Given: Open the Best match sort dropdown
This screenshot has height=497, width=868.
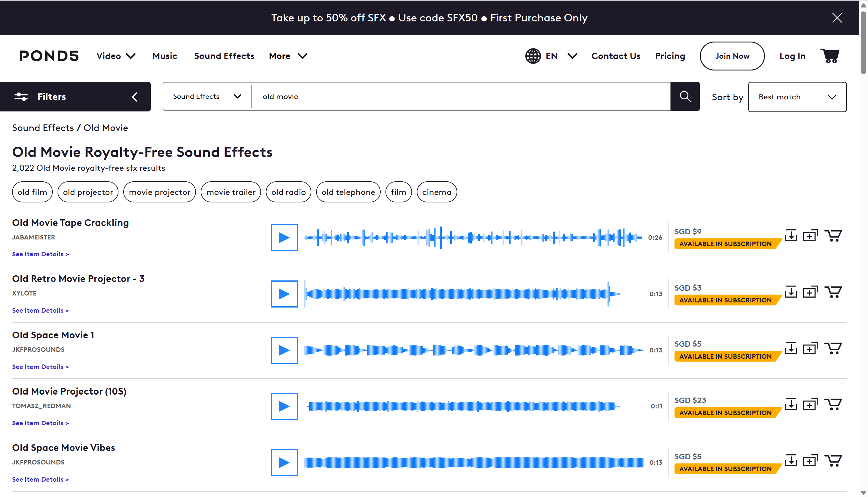Looking at the screenshot, I should 797,97.
